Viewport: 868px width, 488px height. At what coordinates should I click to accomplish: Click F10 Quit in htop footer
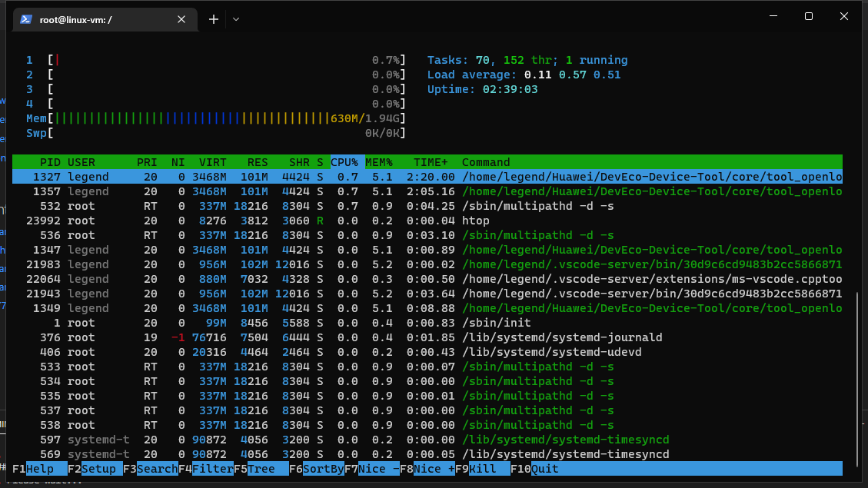tap(535, 469)
